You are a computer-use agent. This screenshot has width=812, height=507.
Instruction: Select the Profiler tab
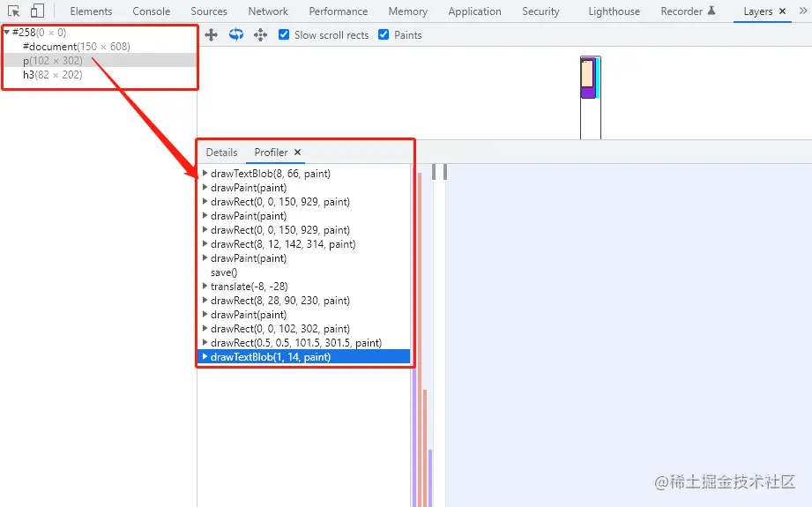(x=271, y=153)
